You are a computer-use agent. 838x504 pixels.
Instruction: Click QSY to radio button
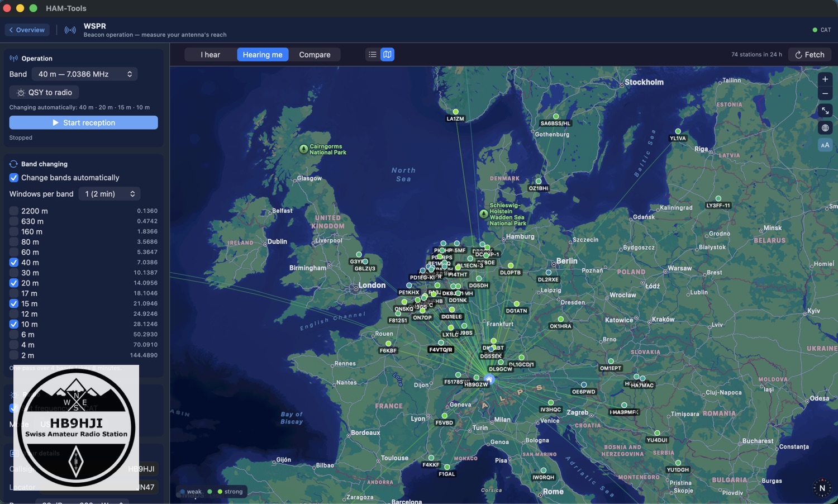coord(45,93)
